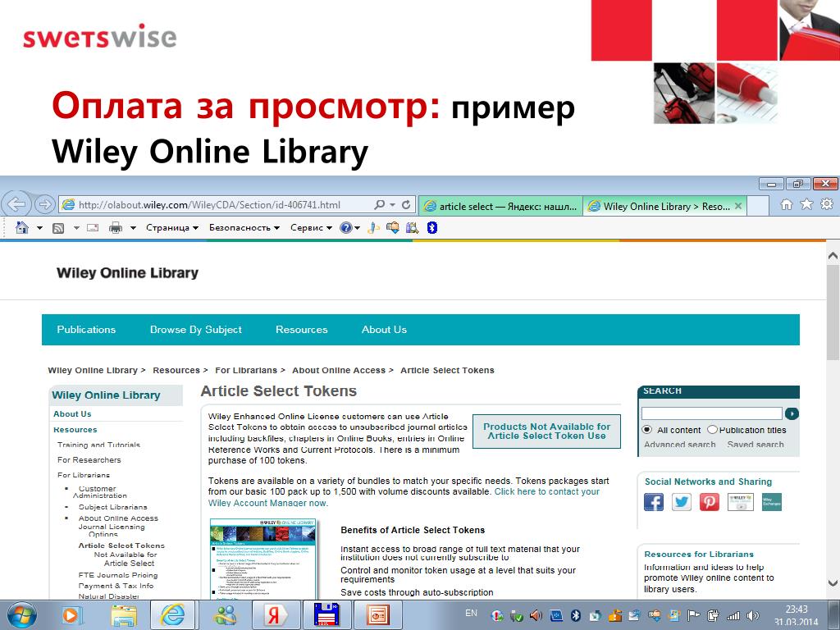Click the Read mail icon in command bar
840x630 pixels.
(93, 228)
